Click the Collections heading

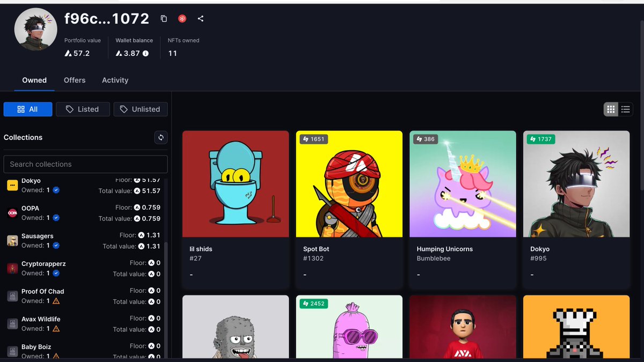(x=23, y=138)
